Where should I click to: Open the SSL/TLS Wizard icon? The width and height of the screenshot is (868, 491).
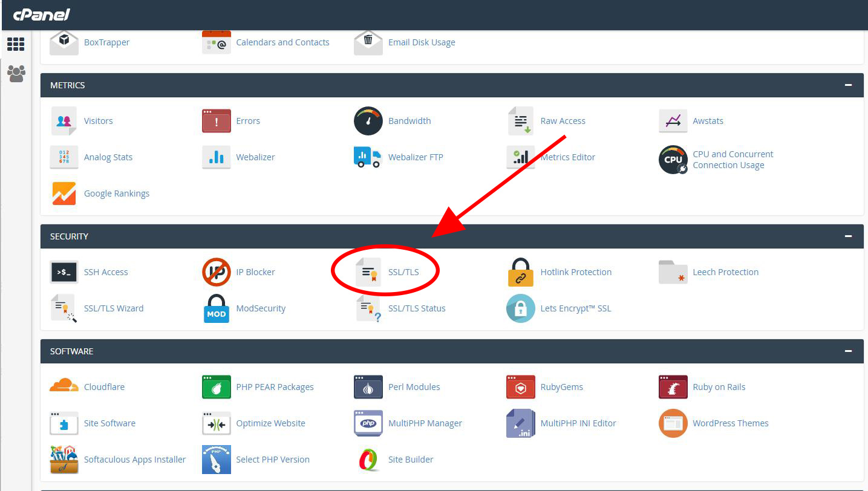[x=64, y=308]
